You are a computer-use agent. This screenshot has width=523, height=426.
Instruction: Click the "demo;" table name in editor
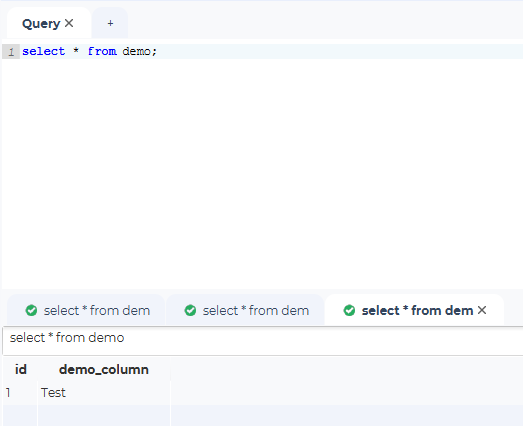point(139,51)
